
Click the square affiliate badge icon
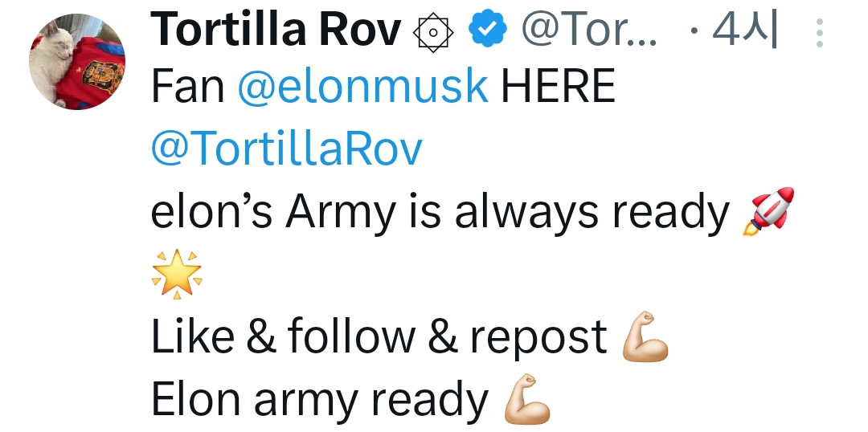(433, 32)
